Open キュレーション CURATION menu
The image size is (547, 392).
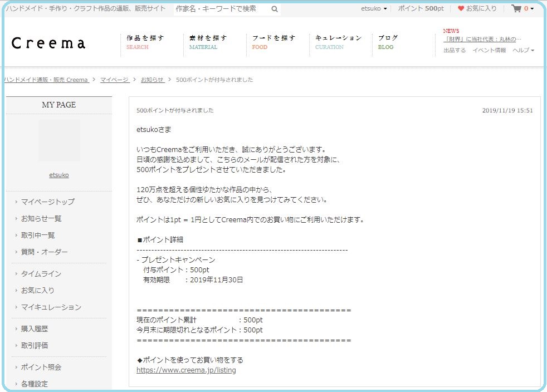coord(338,42)
